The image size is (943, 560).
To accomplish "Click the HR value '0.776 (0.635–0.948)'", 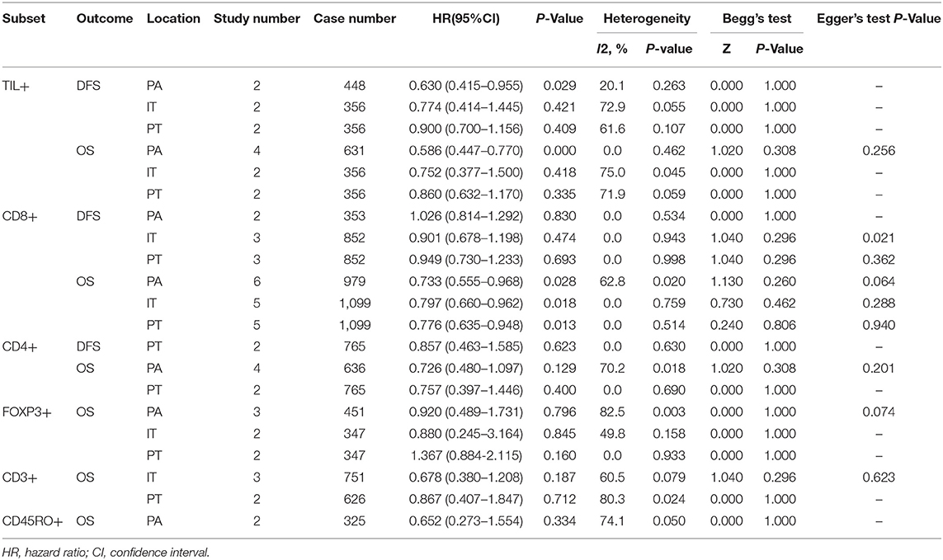I will [x=466, y=326].
